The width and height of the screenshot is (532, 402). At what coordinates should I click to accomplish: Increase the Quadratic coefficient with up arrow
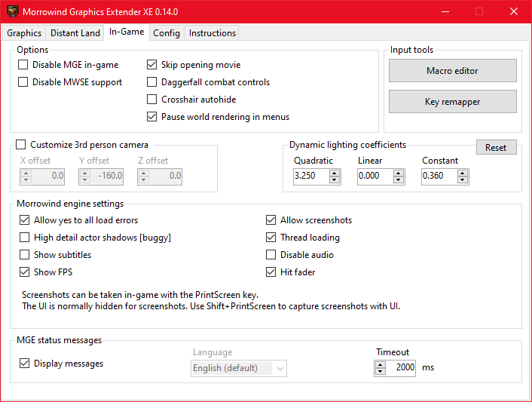tap(335, 173)
